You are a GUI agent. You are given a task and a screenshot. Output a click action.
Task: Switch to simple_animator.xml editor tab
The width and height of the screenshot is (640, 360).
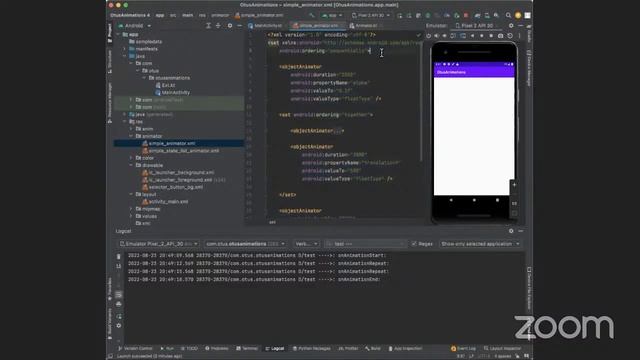[317, 25]
